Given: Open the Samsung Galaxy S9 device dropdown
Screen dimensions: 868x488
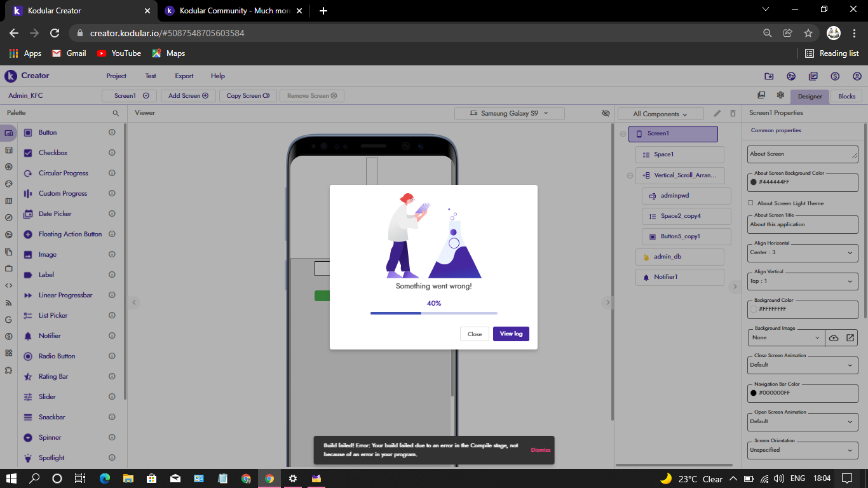Looking at the screenshot, I should 509,113.
